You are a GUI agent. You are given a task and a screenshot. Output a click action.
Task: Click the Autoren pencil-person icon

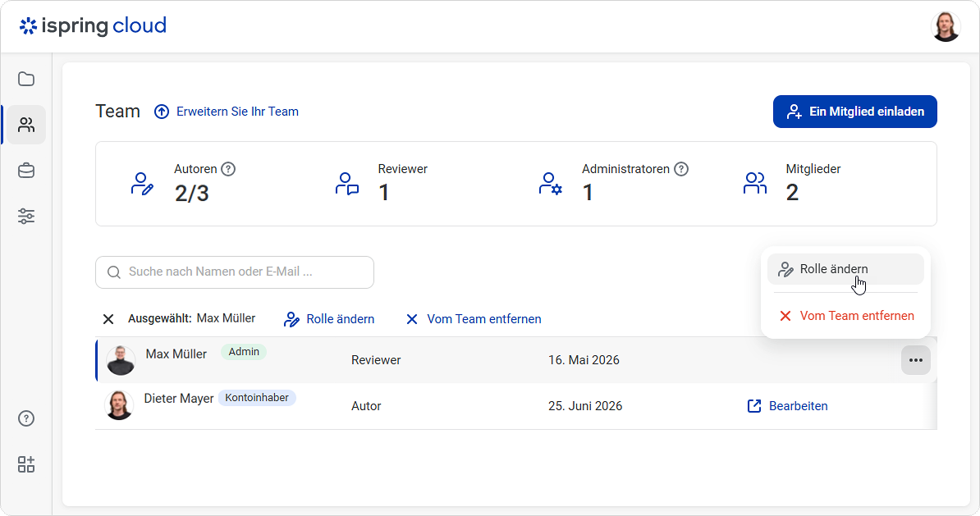click(x=142, y=185)
